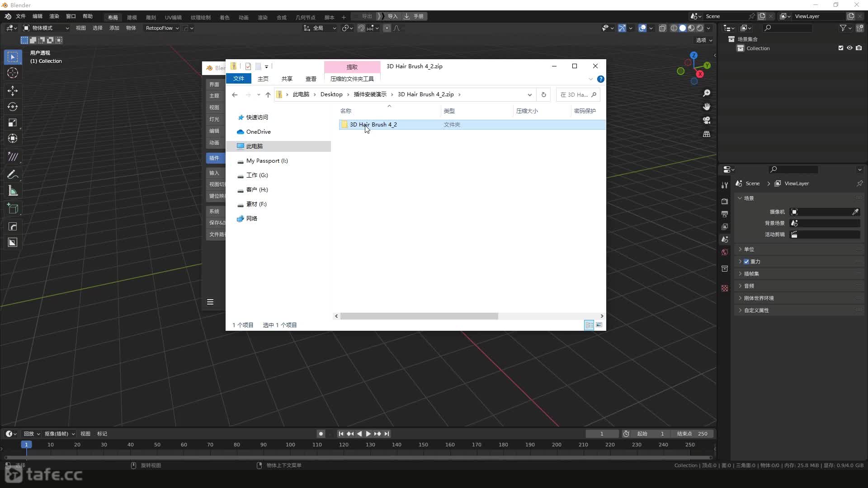The image size is (868, 488).
Task: Toggle snapping magnet in viewport header
Action: coord(361,28)
